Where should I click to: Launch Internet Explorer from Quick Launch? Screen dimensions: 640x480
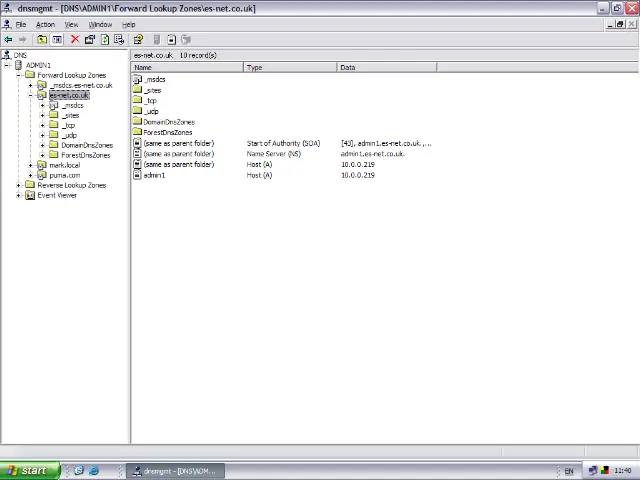[94, 471]
